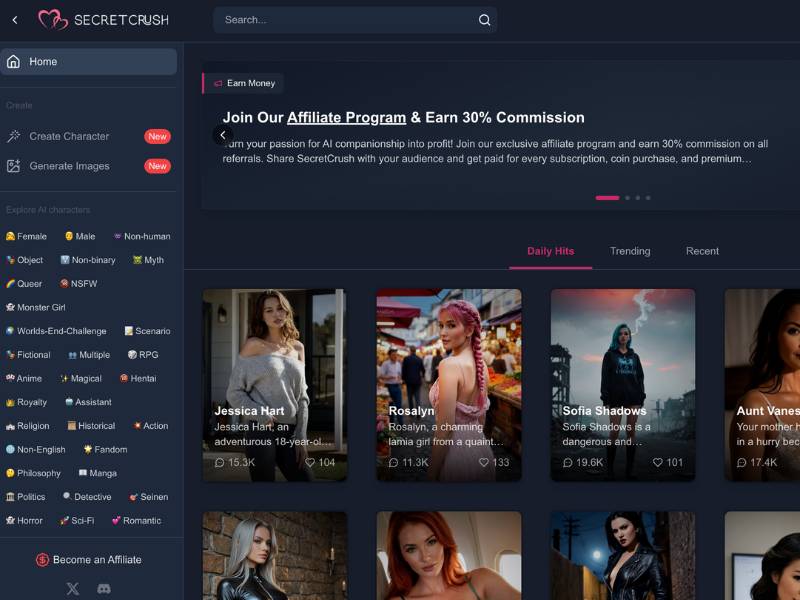The width and height of the screenshot is (800, 600).
Task: Click the back arrow beside the SecretCrush logo
Action: [14, 20]
